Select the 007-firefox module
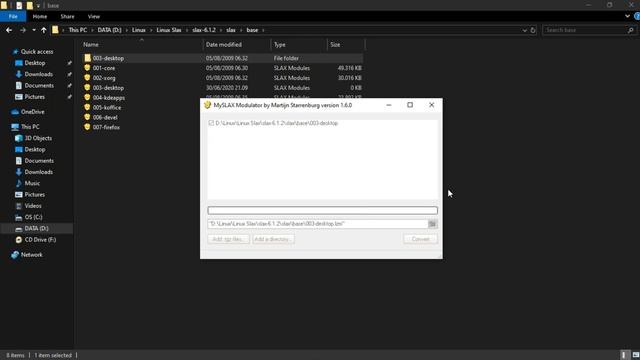Image resolution: width=640 pixels, height=360 pixels. coord(106,127)
